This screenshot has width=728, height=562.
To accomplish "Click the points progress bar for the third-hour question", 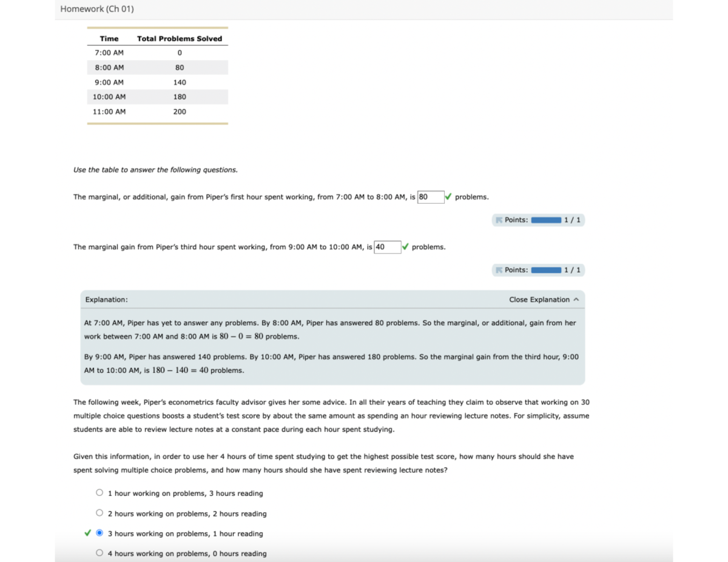I will tap(545, 270).
